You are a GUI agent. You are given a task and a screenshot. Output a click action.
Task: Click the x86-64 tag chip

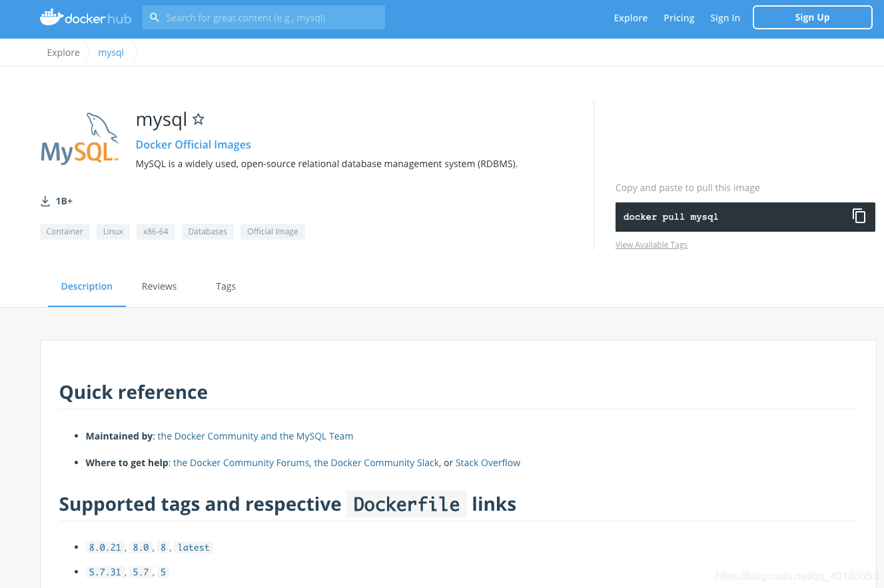(156, 232)
